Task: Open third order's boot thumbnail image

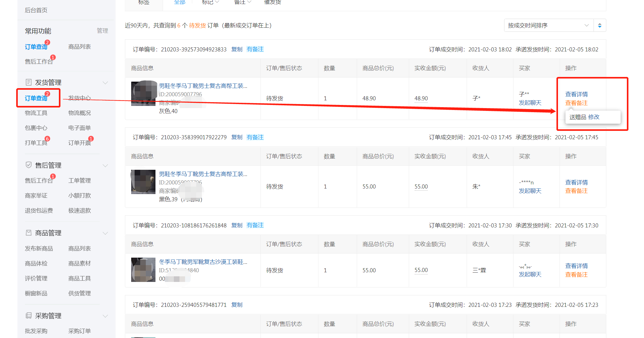Action: coord(143,270)
